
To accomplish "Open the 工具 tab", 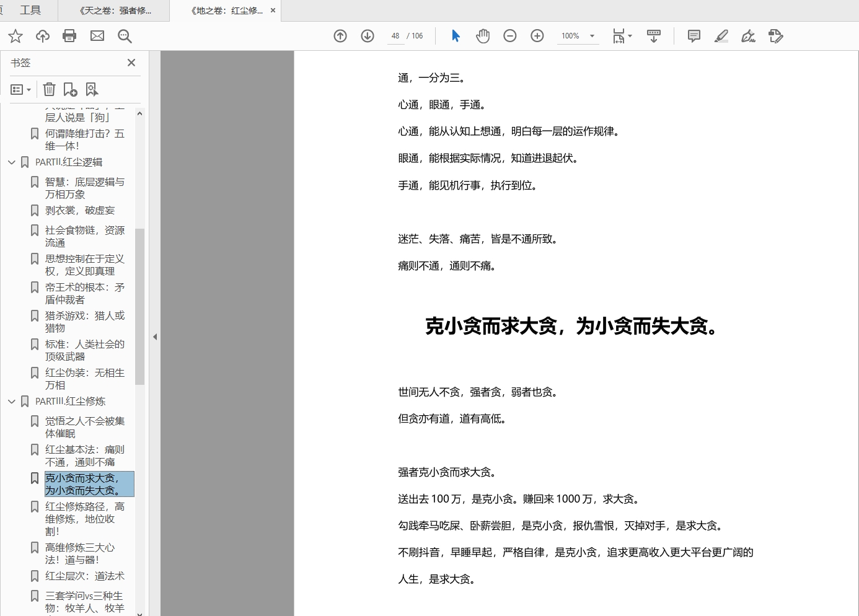I will pyautogui.click(x=30, y=11).
